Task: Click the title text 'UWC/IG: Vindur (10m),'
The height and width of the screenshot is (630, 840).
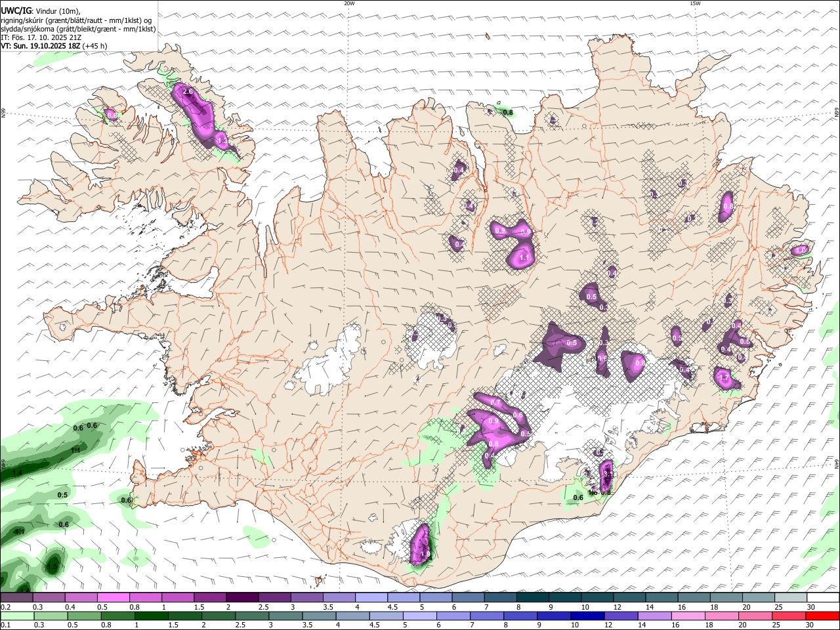Action: pos(41,11)
